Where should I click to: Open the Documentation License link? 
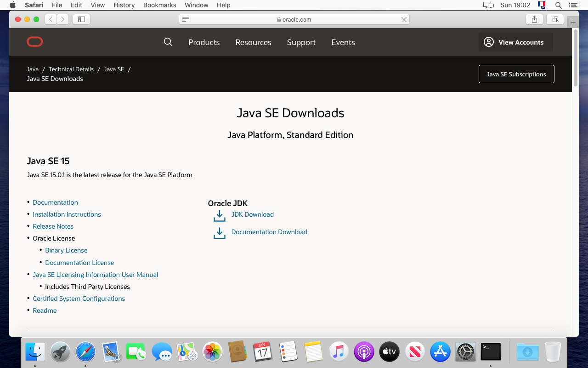pos(79,263)
